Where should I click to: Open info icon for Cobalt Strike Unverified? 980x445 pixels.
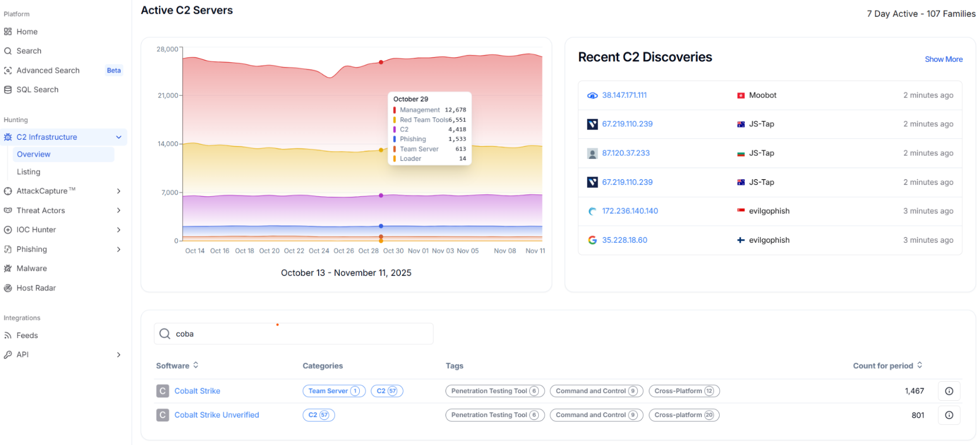(949, 415)
